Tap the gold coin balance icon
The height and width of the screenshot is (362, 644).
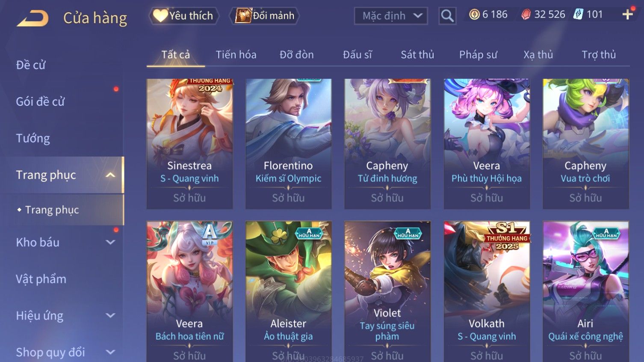(x=474, y=15)
